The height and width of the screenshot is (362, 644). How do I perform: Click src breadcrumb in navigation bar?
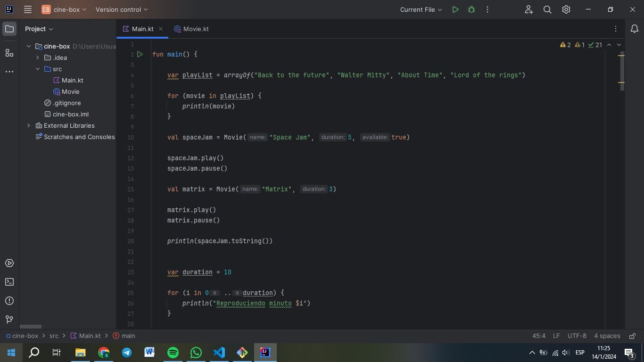54,336
